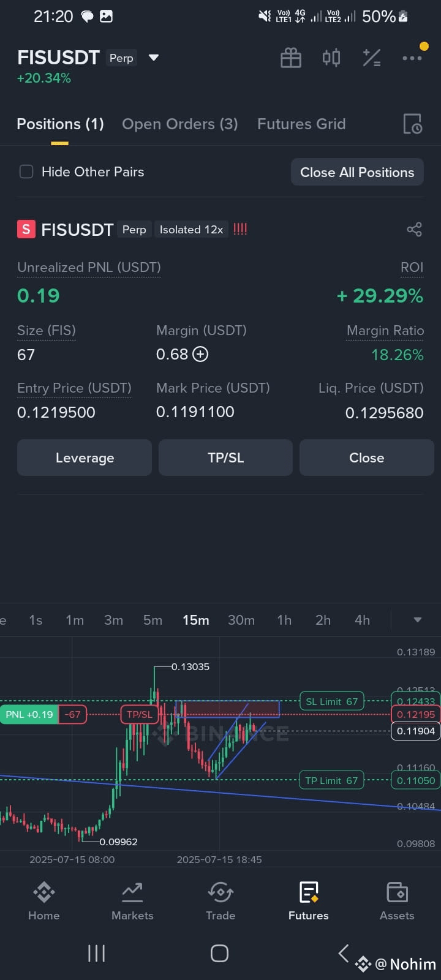
Task: Tap the SL Limit 67 chart label
Action: (x=331, y=701)
